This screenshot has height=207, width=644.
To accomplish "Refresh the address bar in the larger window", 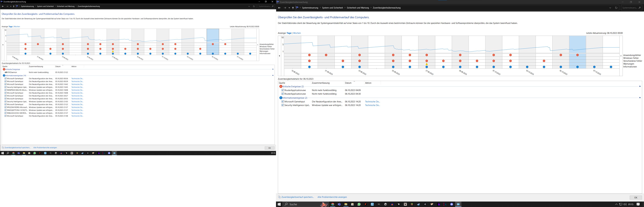I will (616, 8).
